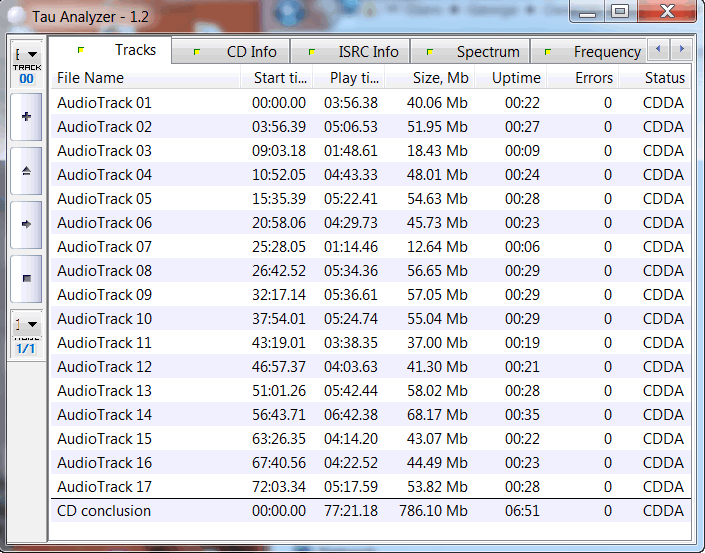Image resolution: width=705 pixels, height=553 pixels.
Task: Click the Status column header
Action: click(x=664, y=78)
